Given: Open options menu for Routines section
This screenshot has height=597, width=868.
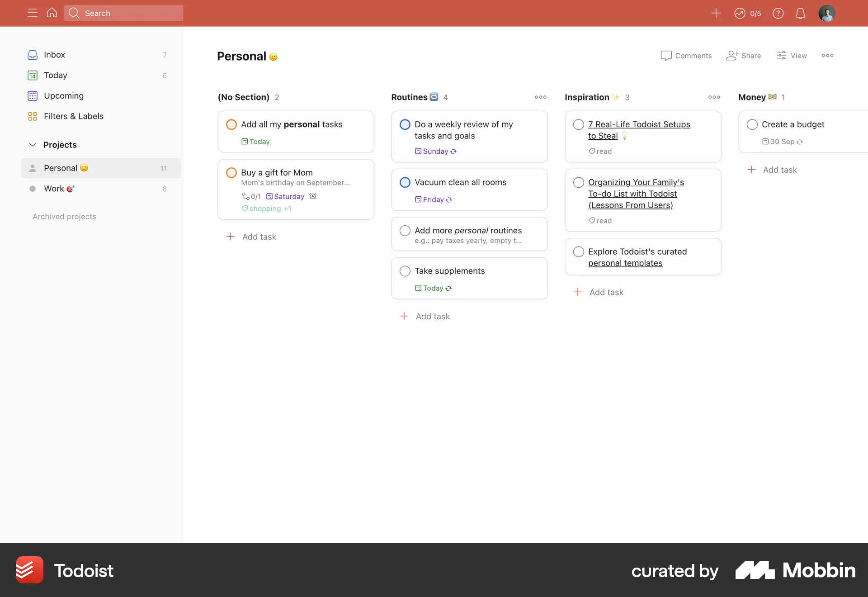Looking at the screenshot, I should point(541,97).
